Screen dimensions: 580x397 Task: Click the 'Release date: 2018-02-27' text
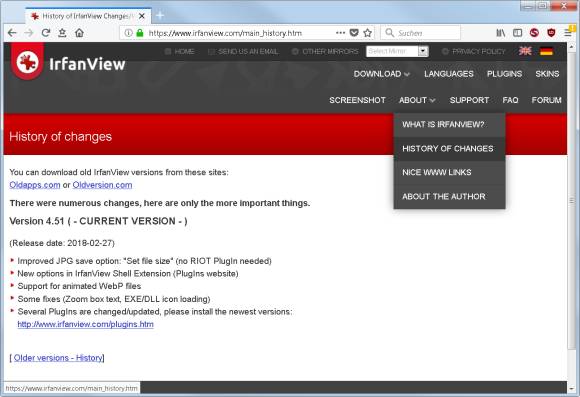click(62, 243)
